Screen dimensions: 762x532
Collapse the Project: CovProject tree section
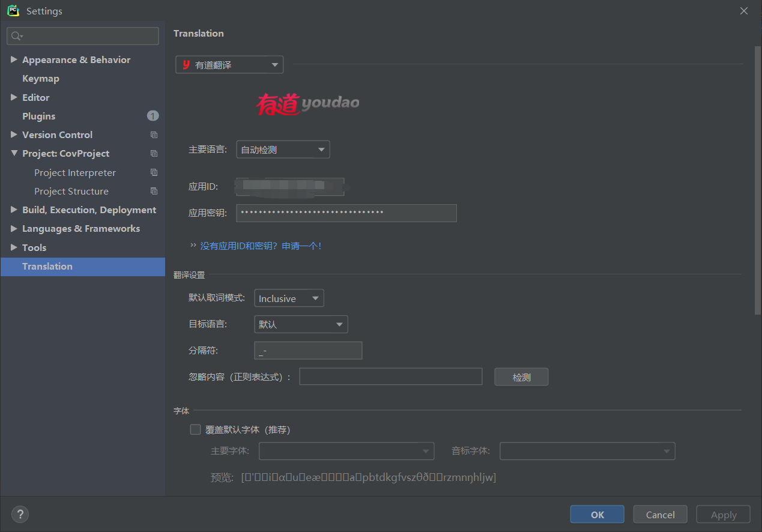(x=14, y=153)
